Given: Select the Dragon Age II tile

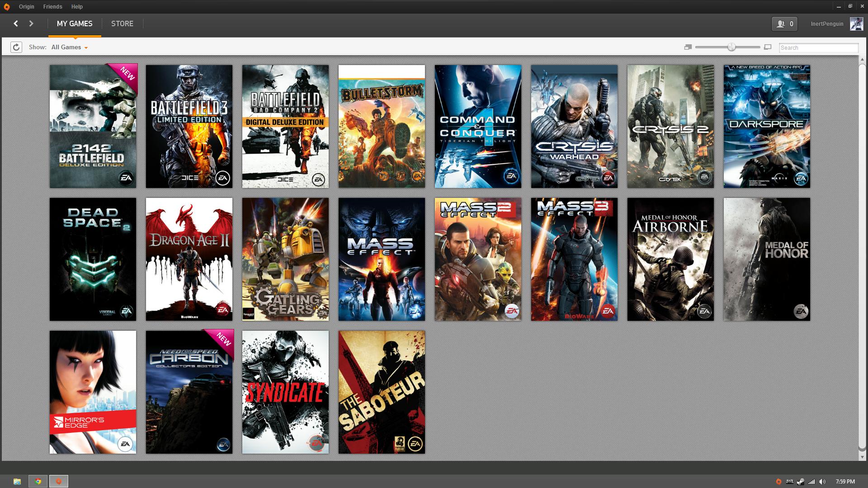Looking at the screenshot, I should 189,259.
